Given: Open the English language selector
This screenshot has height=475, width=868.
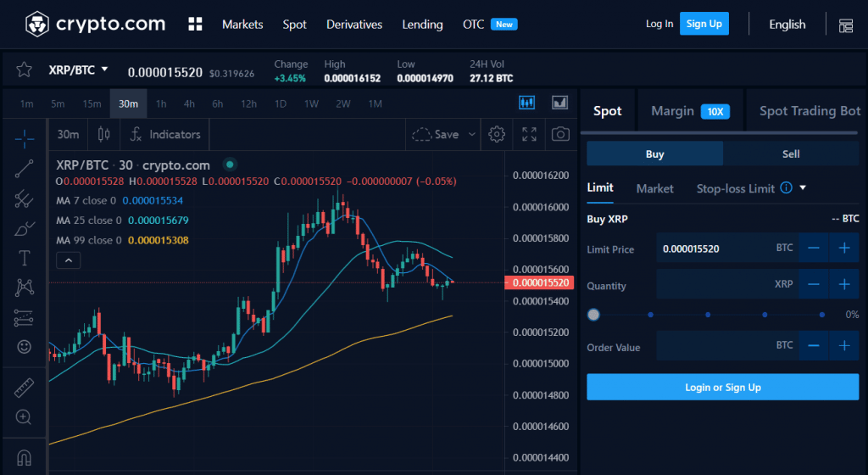Looking at the screenshot, I should 787,25.
